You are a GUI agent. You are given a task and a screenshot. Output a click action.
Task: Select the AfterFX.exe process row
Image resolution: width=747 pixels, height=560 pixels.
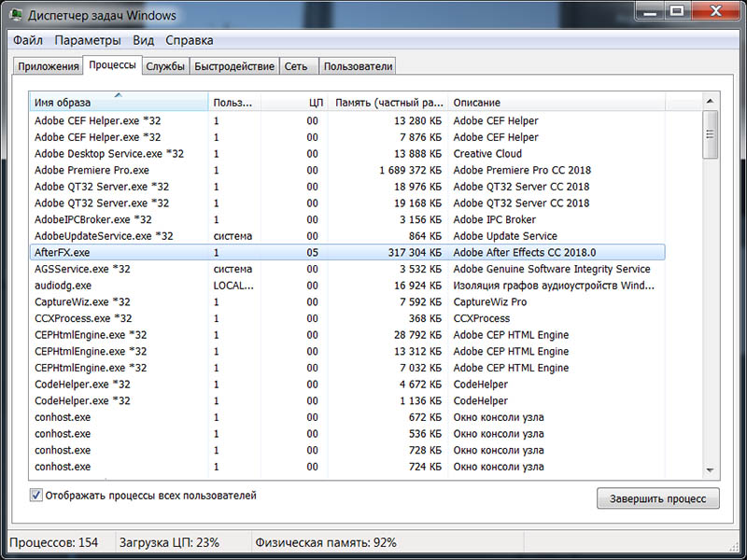pyautogui.click(x=347, y=252)
